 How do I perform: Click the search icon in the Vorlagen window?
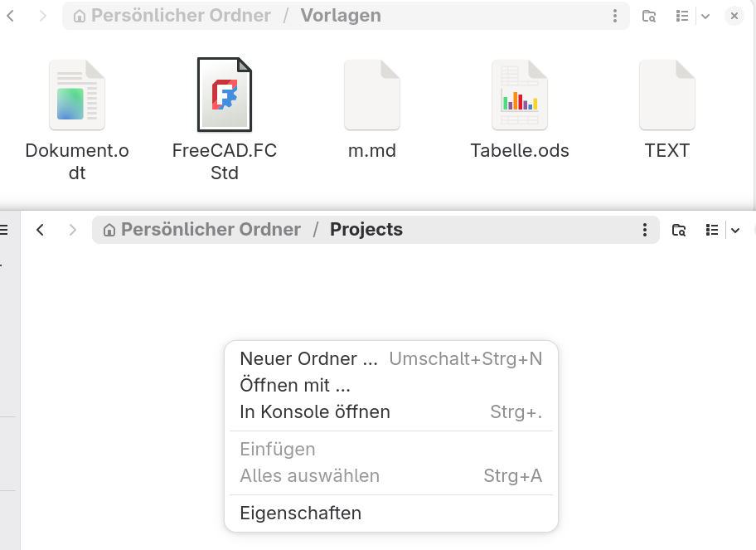[649, 16]
